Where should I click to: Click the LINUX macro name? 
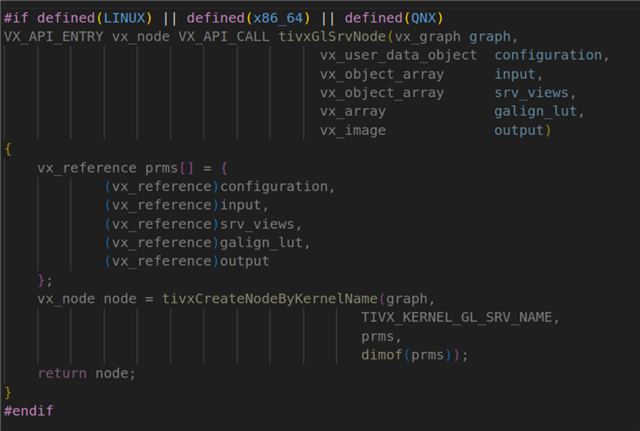click(x=124, y=18)
